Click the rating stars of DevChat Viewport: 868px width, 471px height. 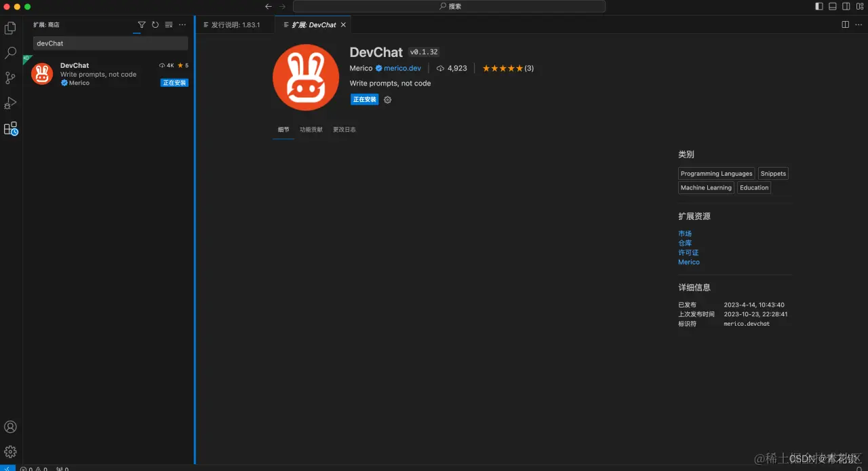tap(502, 69)
